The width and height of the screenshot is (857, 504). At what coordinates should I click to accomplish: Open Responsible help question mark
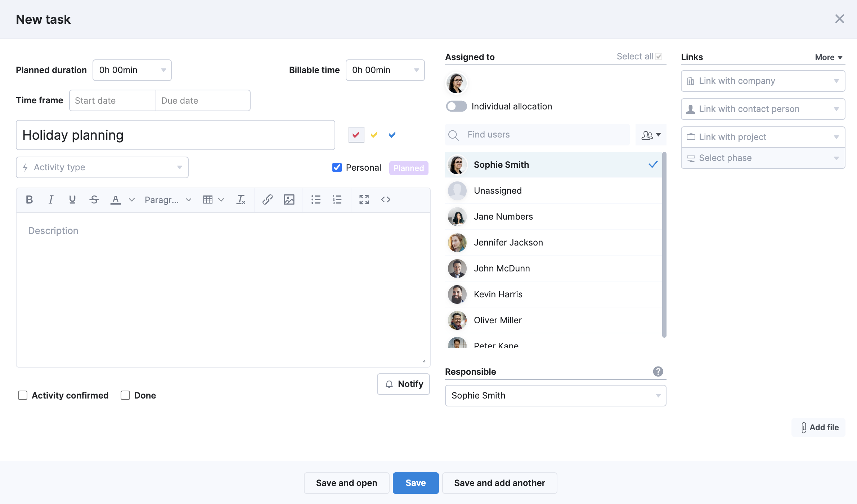[658, 372]
